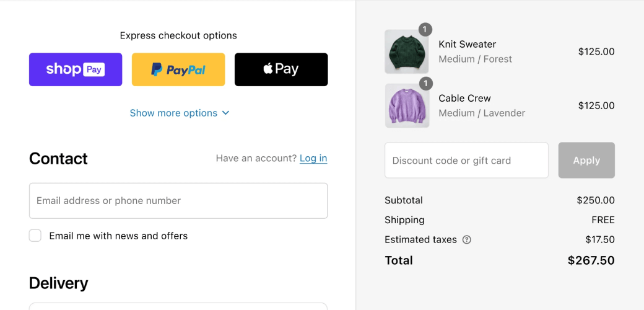Click the Cable Crew lavender sweater thumbnail
This screenshot has height=310, width=644.
point(407,106)
